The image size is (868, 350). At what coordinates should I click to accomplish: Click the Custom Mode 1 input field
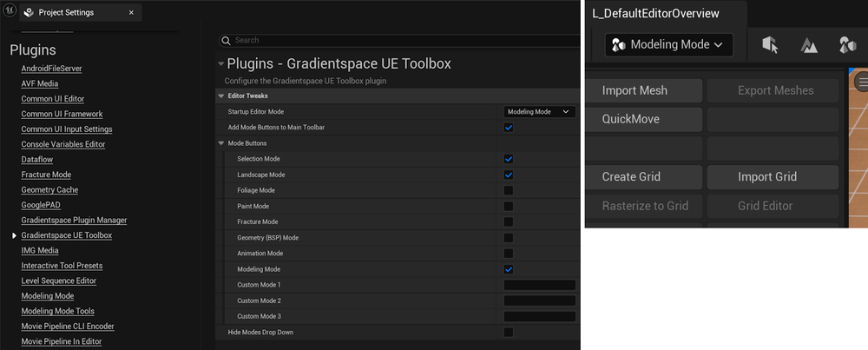click(x=539, y=285)
